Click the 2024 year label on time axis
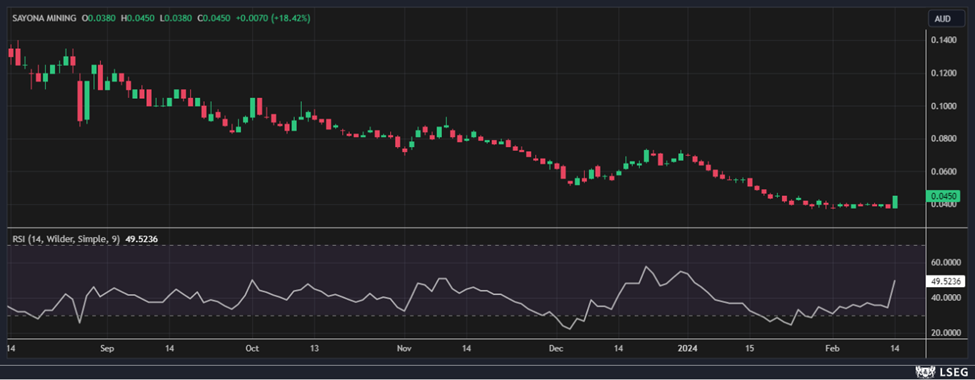 [x=687, y=348]
